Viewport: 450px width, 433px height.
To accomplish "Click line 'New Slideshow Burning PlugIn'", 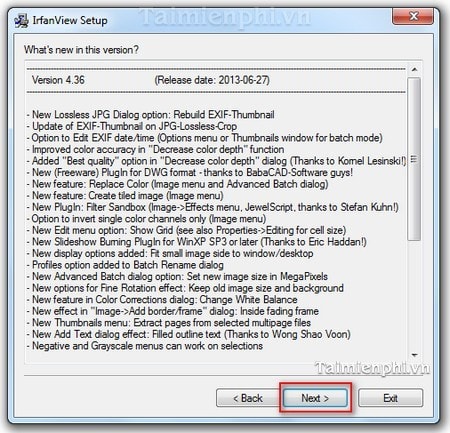I will 197,242.
